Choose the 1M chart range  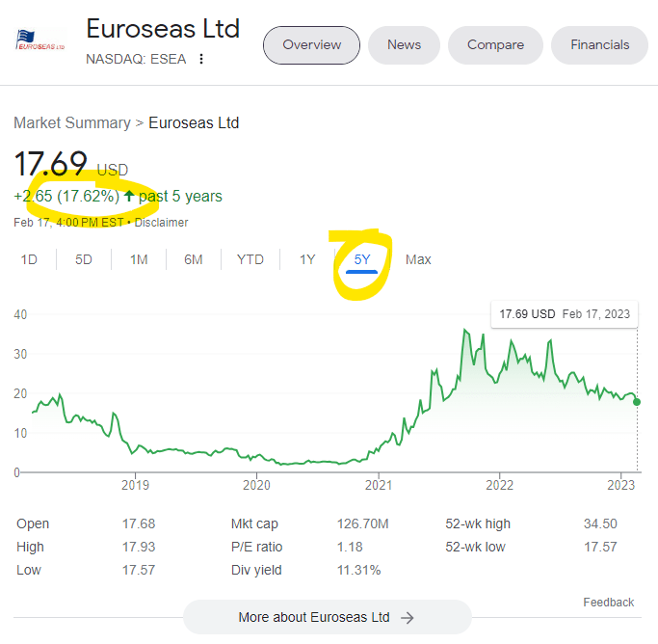coord(139,259)
